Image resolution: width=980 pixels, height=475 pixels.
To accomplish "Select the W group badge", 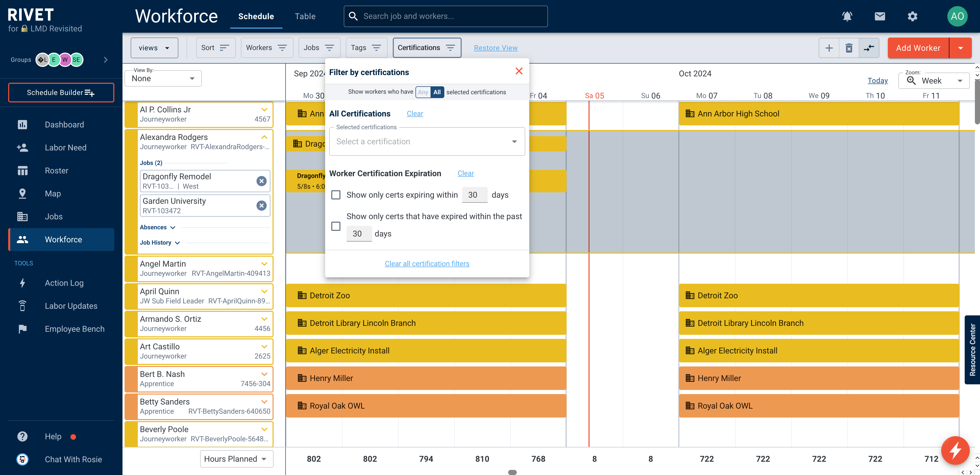I will tap(65, 60).
